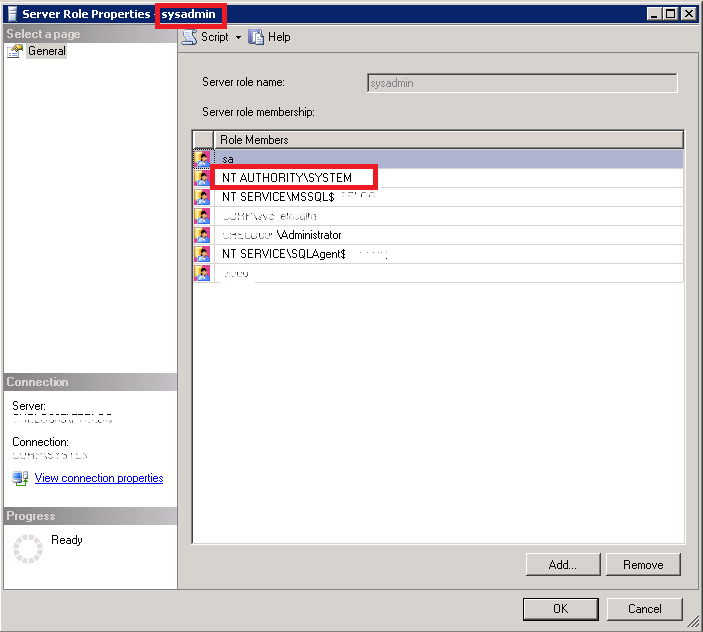
Task: Minimize the Server Role Properties window
Action: pos(654,14)
